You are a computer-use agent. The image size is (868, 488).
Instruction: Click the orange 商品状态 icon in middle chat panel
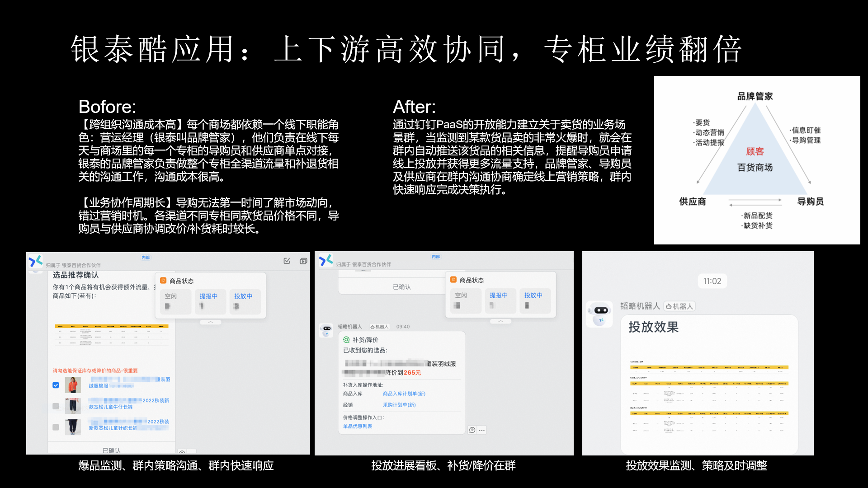pyautogui.click(x=453, y=280)
